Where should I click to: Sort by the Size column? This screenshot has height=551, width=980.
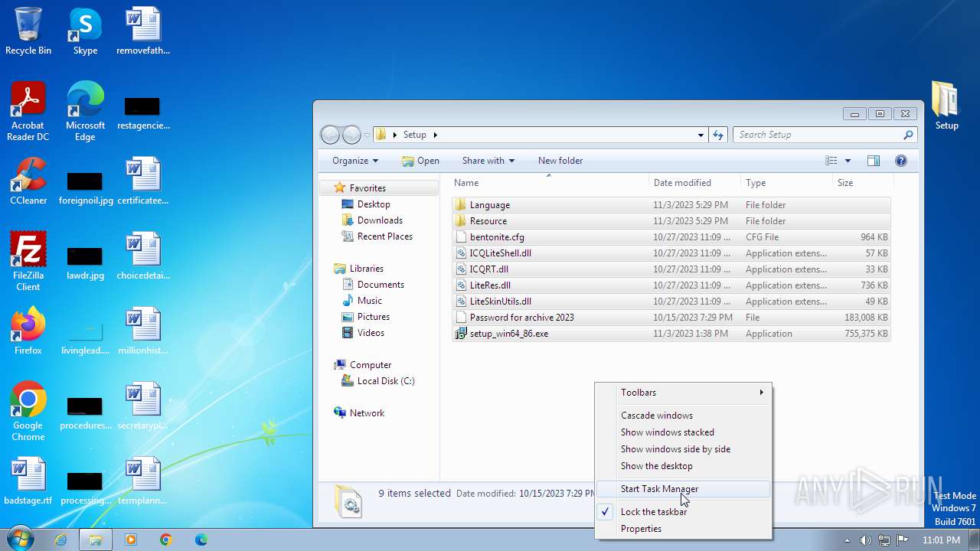[x=862, y=183]
